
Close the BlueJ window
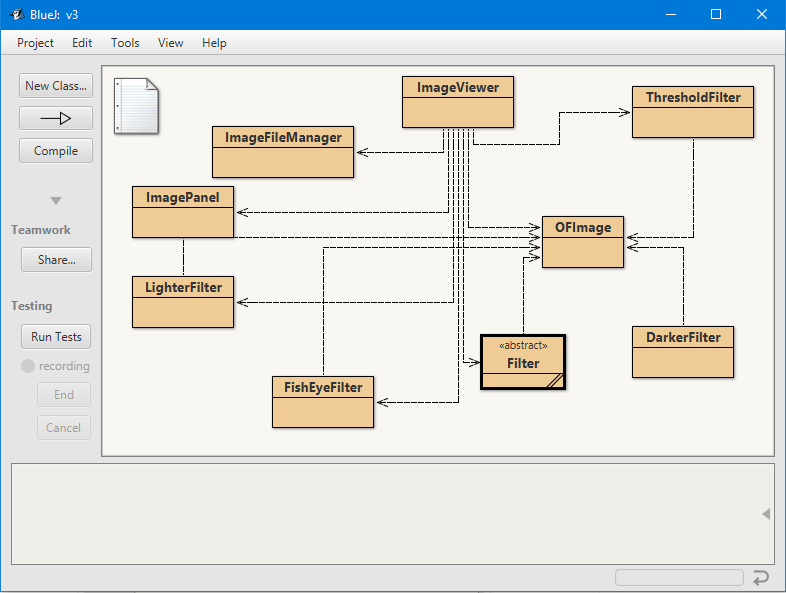click(761, 14)
